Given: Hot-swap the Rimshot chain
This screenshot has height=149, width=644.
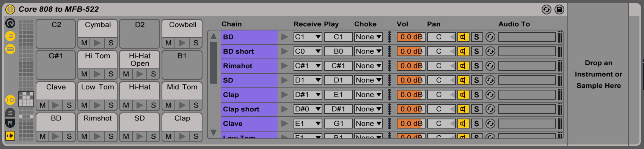Looking at the screenshot, I should 490,66.
